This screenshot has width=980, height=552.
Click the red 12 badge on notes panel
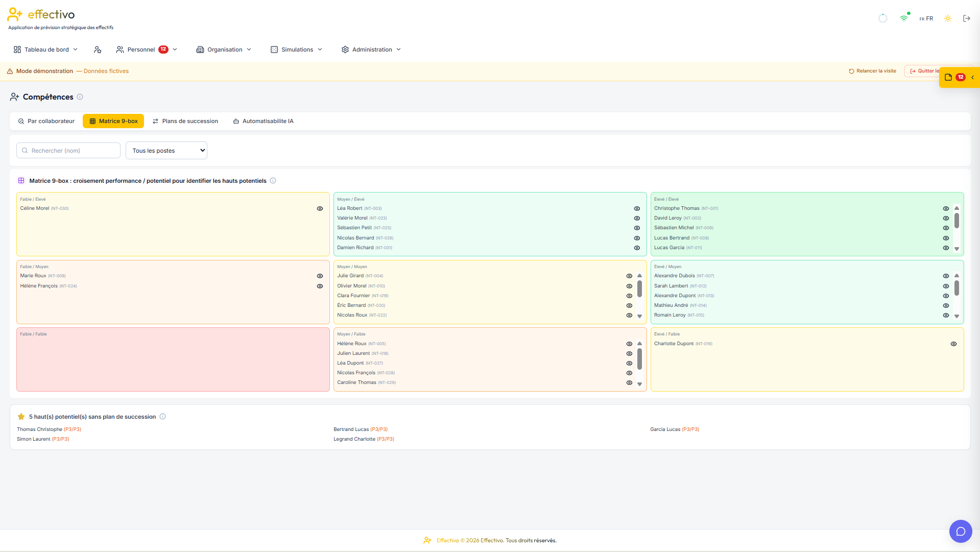[961, 77]
